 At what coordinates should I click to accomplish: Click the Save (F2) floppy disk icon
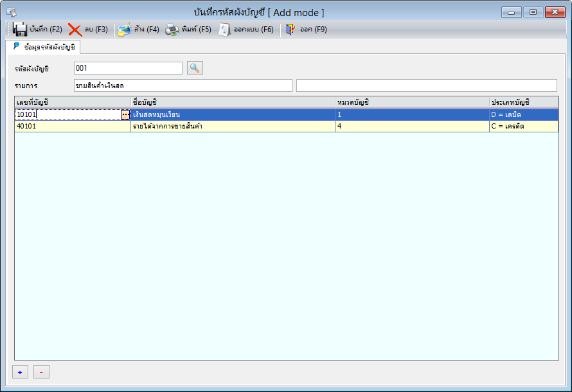click(20, 29)
